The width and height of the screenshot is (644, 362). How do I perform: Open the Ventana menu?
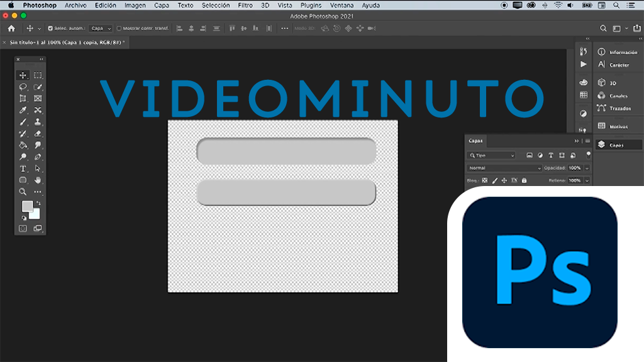[x=341, y=5]
